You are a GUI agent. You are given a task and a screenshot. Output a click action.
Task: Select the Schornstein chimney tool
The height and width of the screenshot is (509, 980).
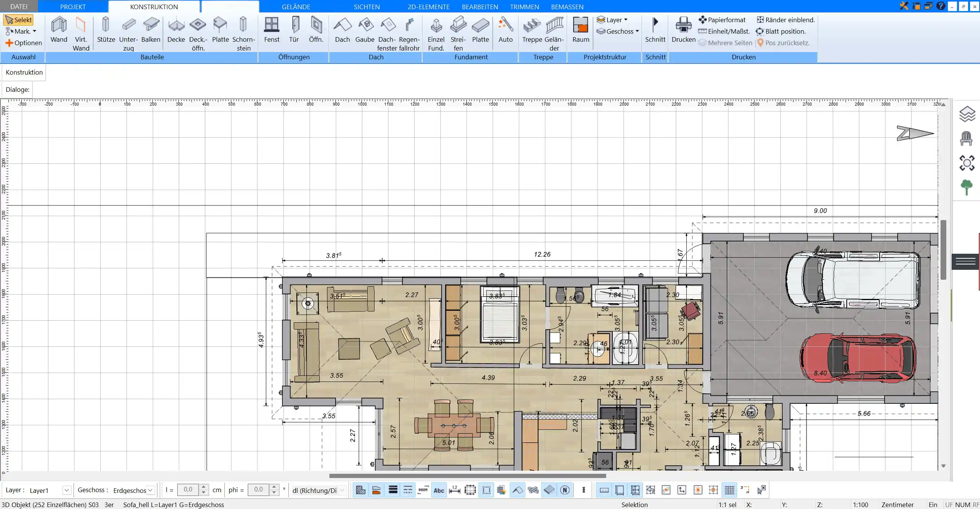tap(244, 34)
